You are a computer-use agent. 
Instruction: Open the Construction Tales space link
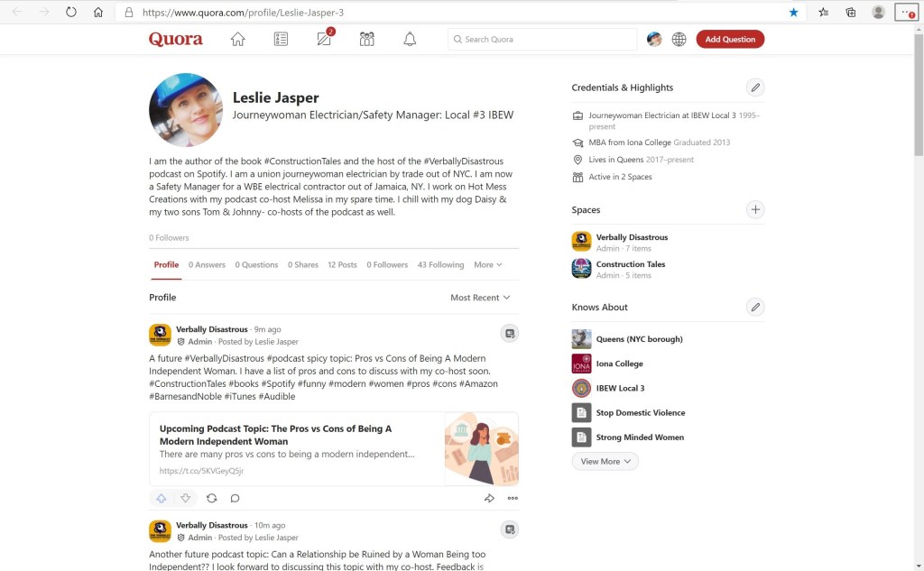pyautogui.click(x=630, y=264)
